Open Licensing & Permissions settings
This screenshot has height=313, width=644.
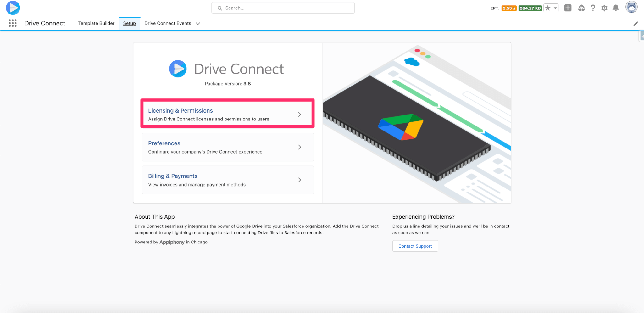227,114
